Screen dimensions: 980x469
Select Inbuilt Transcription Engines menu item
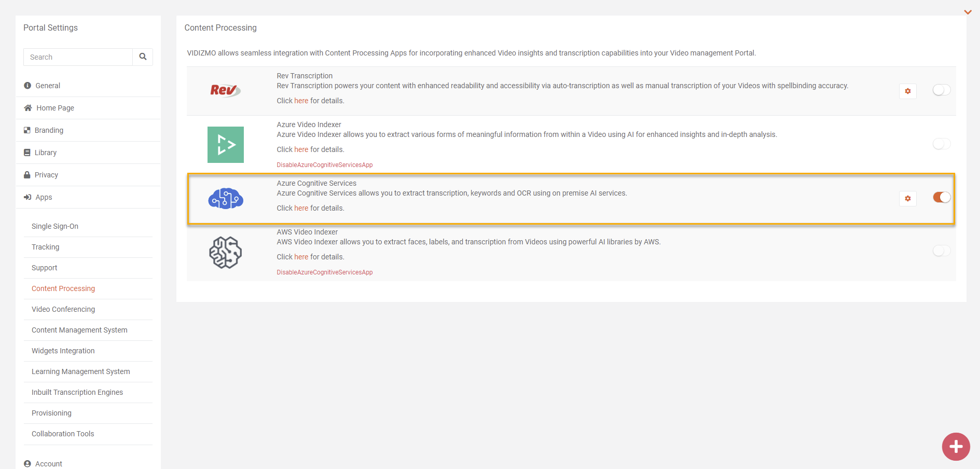[x=77, y=392]
